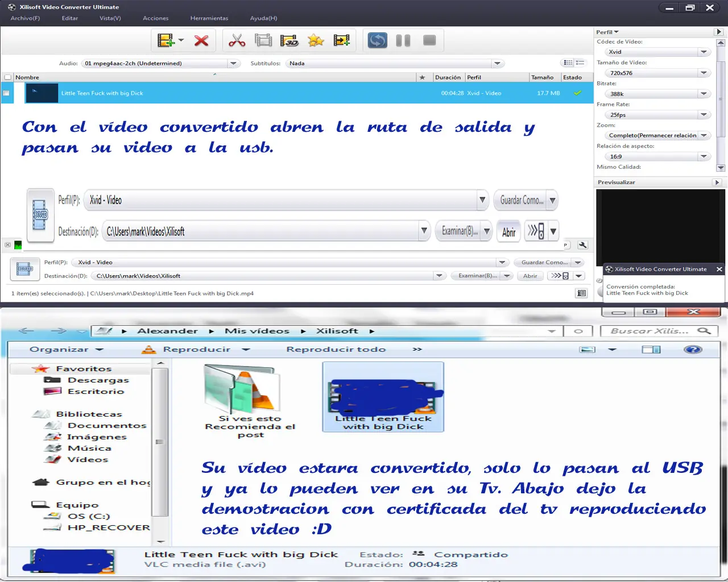Click the small Examinar(B)... button in bottom bar

click(477, 276)
